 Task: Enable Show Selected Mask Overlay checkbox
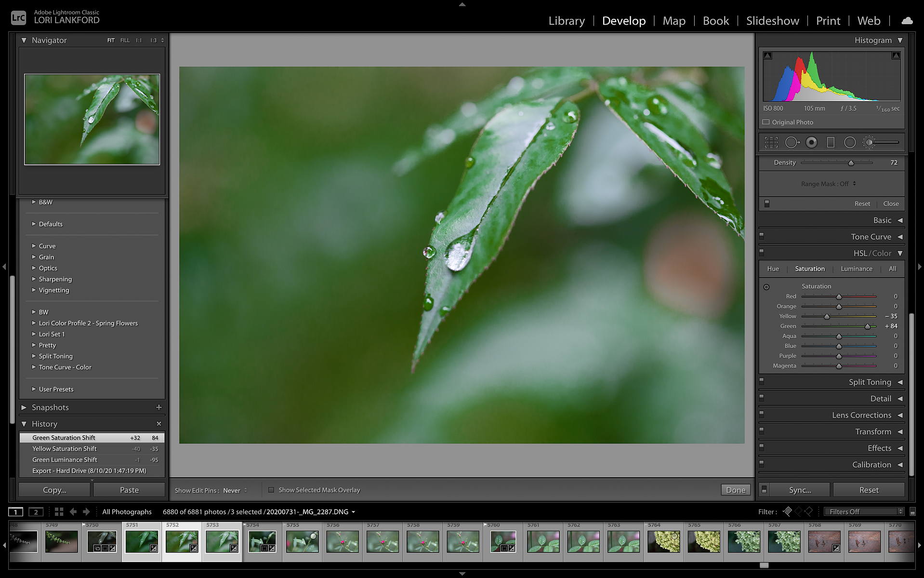click(271, 490)
